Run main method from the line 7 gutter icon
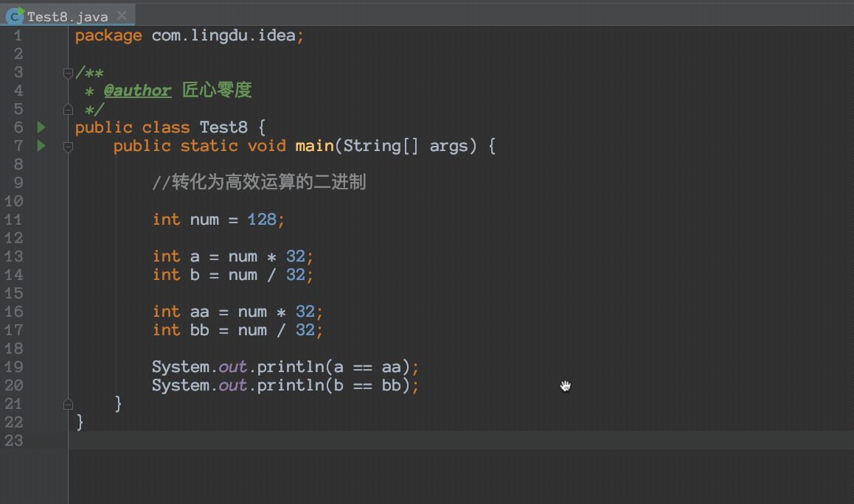The height and width of the screenshot is (504, 854). (x=41, y=145)
